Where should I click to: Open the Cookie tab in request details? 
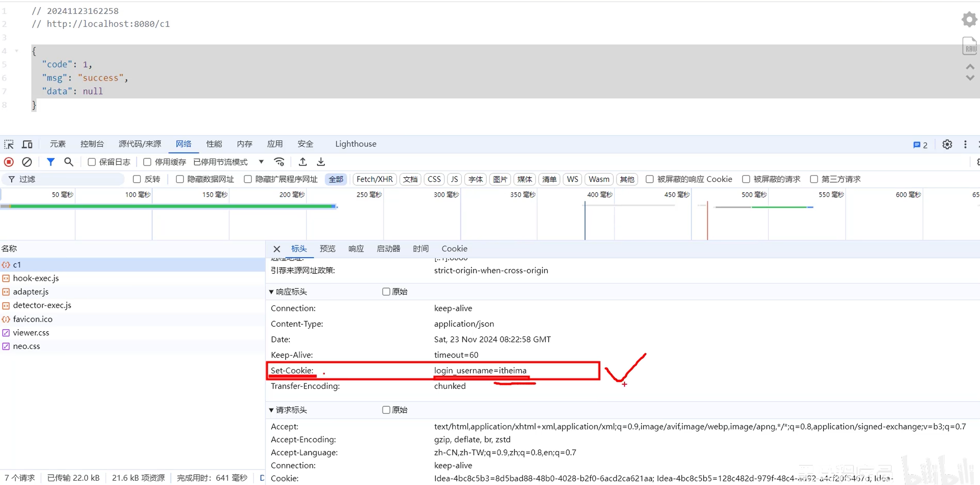(x=454, y=248)
